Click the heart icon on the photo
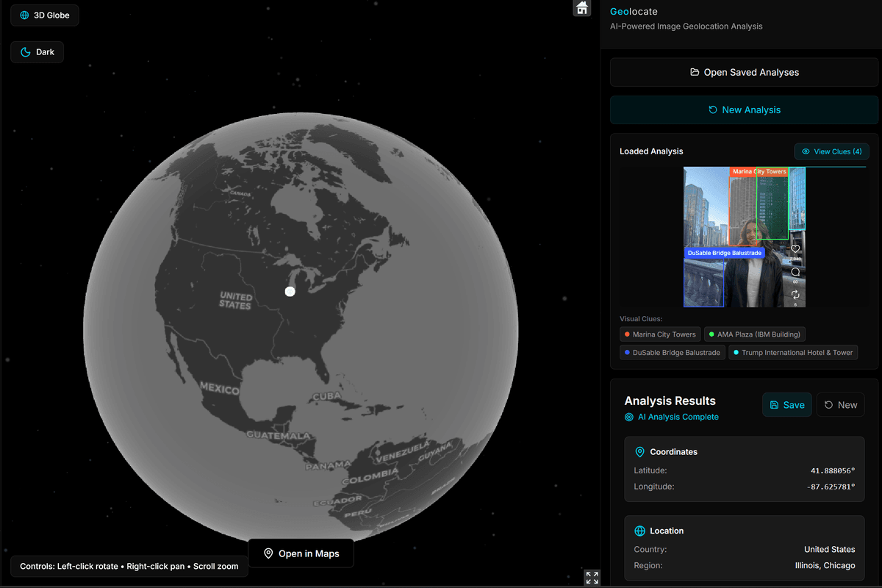The height and width of the screenshot is (588, 882). [795, 249]
